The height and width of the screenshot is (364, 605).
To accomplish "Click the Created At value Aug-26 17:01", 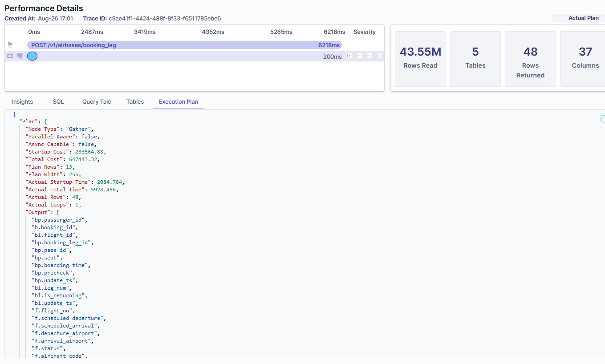I will pyautogui.click(x=56, y=18).
